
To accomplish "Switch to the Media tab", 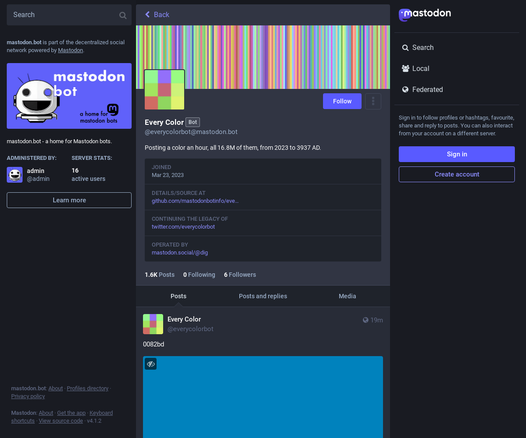I will click(x=347, y=296).
